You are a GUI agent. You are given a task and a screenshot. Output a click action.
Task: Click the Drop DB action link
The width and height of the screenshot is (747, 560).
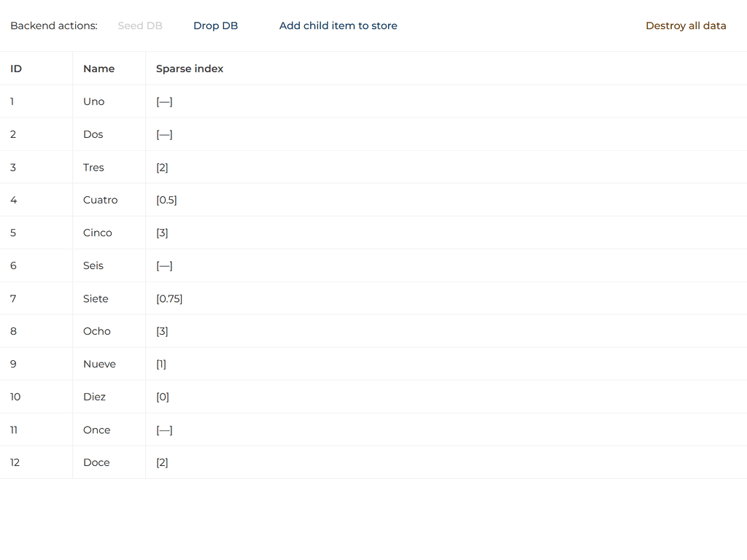[215, 26]
